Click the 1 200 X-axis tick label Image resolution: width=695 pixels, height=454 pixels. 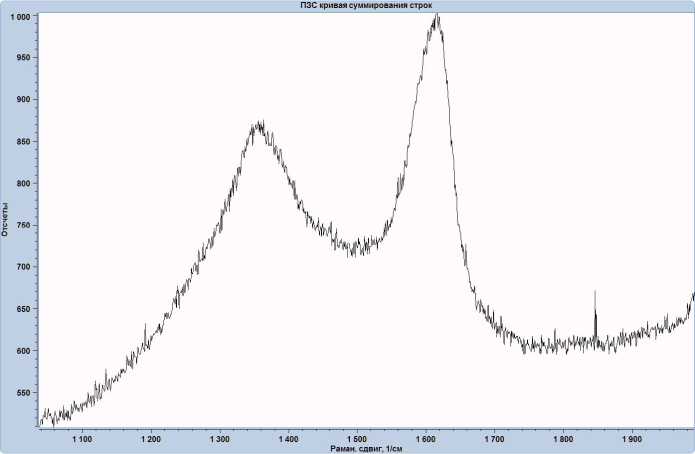tap(151, 438)
